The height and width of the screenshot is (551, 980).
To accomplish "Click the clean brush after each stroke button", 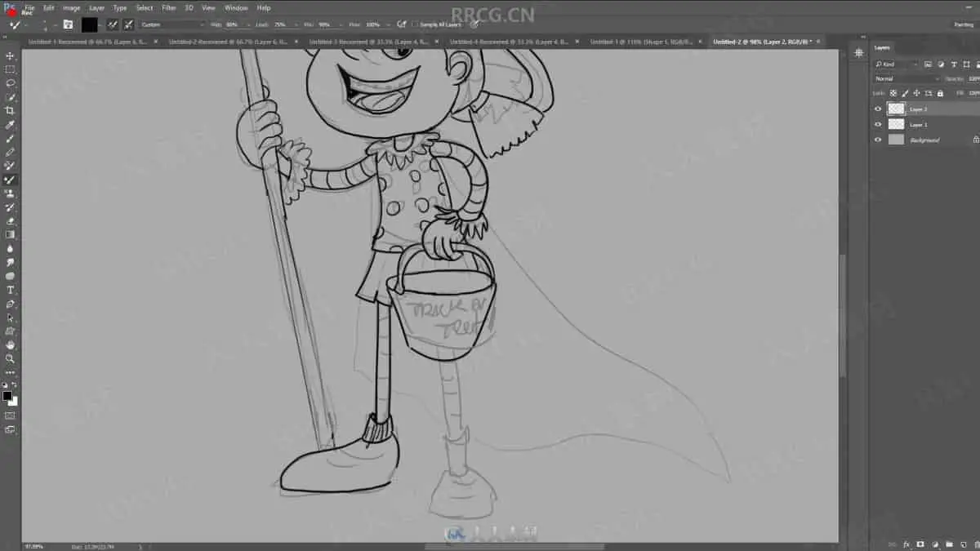I will [128, 24].
